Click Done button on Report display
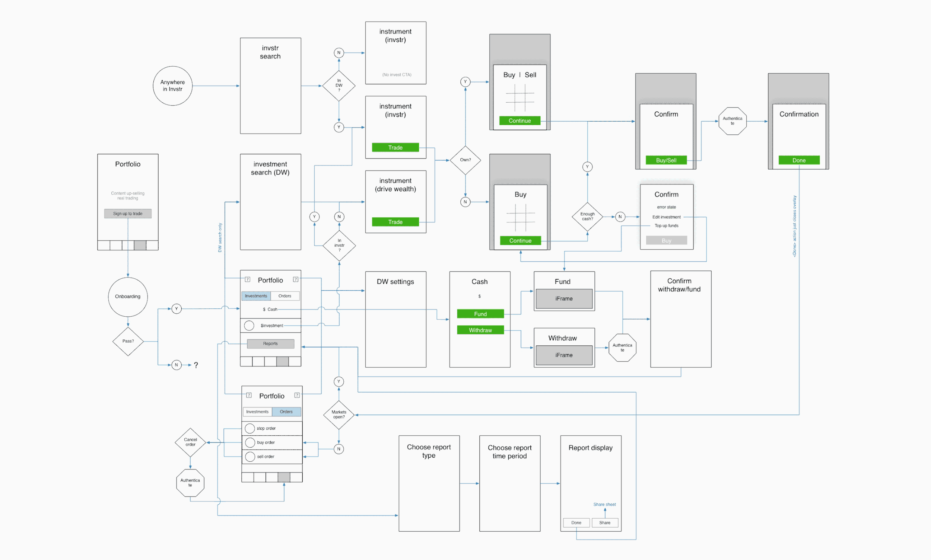The height and width of the screenshot is (560, 931). 576,523
